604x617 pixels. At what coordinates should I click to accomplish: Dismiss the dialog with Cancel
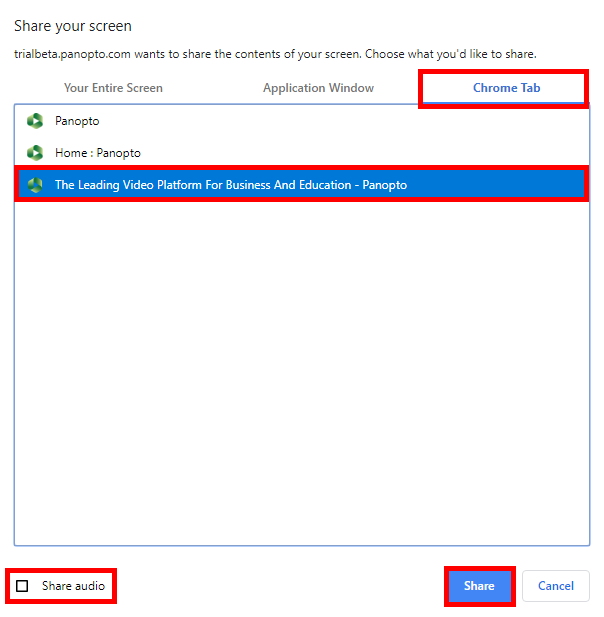(x=556, y=586)
